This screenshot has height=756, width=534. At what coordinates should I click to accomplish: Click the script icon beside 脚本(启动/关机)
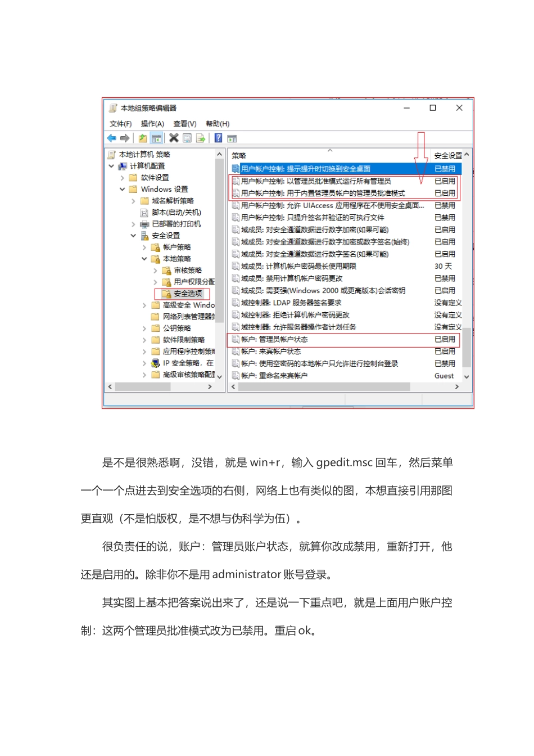(x=144, y=213)
